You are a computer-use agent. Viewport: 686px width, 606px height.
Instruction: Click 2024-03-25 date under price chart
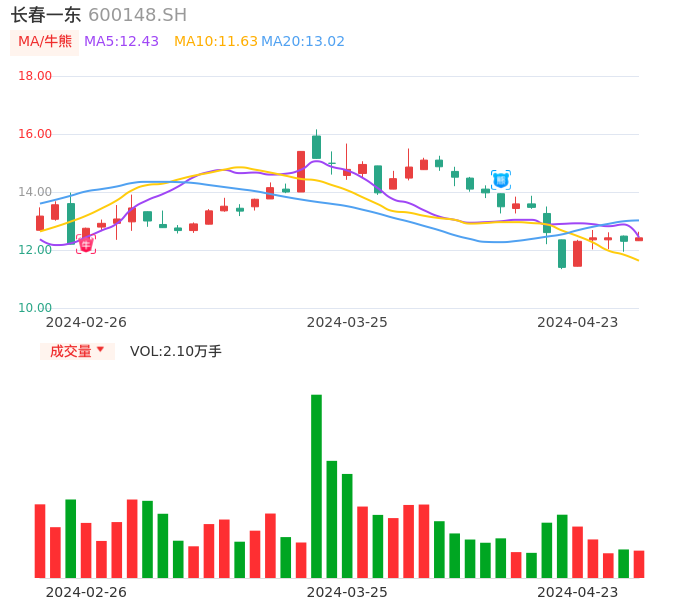pos(347,322)
